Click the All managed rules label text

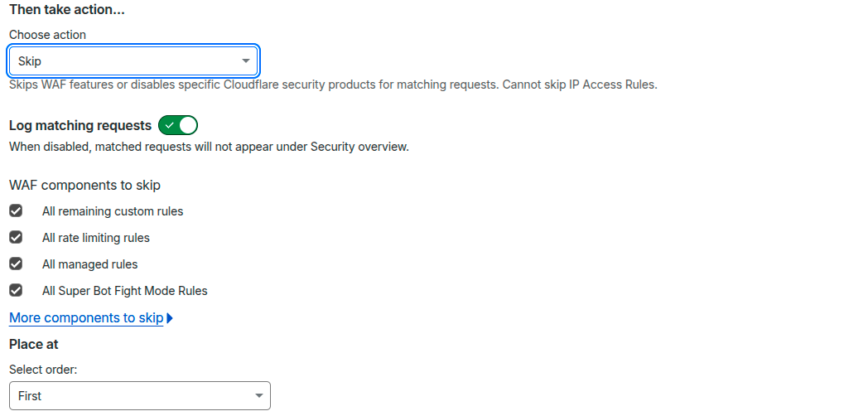click(x=89, y=264)
